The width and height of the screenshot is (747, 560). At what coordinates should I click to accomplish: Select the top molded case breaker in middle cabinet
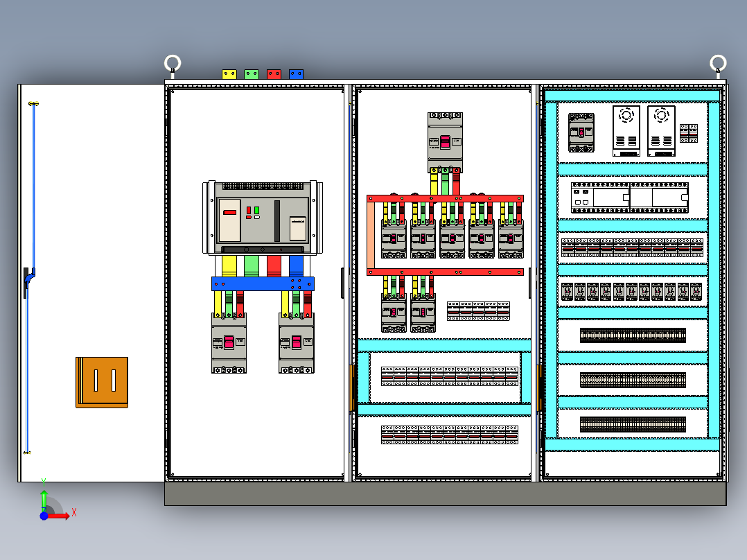click(445, 142)
